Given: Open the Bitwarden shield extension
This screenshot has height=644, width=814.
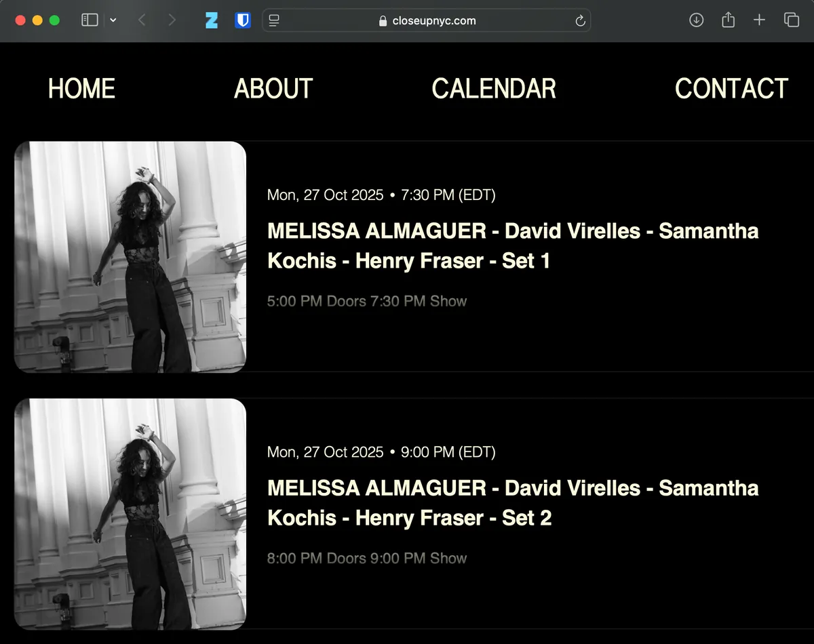Looking at the screenshot, I should tap(243, 20).
